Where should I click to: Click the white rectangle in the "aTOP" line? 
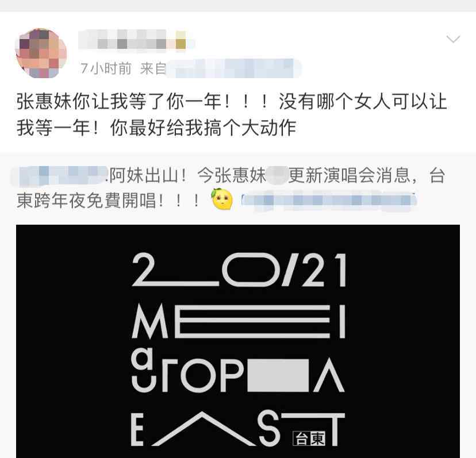pos(278,375)
